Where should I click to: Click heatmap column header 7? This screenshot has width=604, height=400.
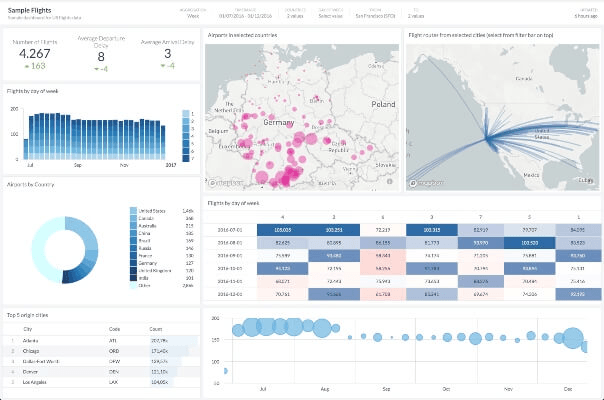(480, 217)
